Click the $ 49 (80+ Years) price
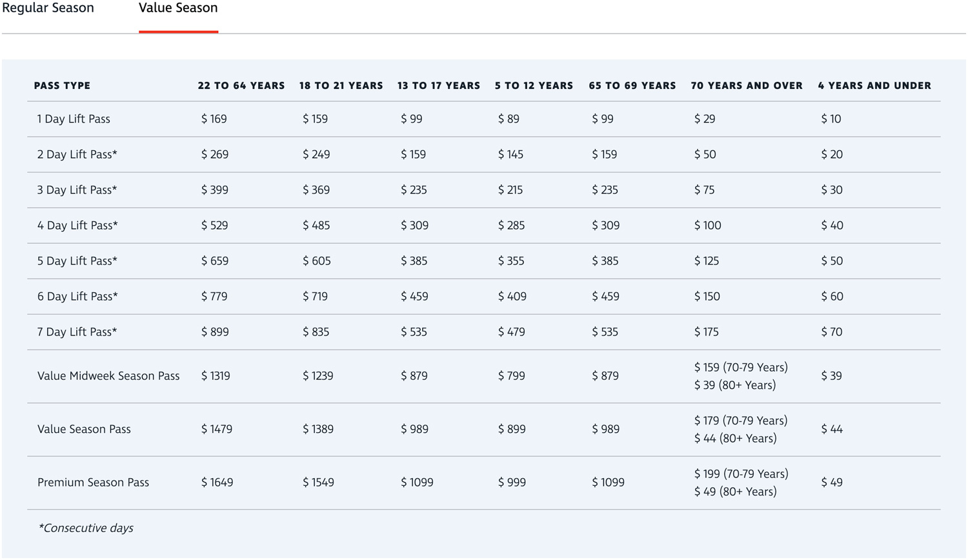The image size is (968, 560). pos(736,492)
